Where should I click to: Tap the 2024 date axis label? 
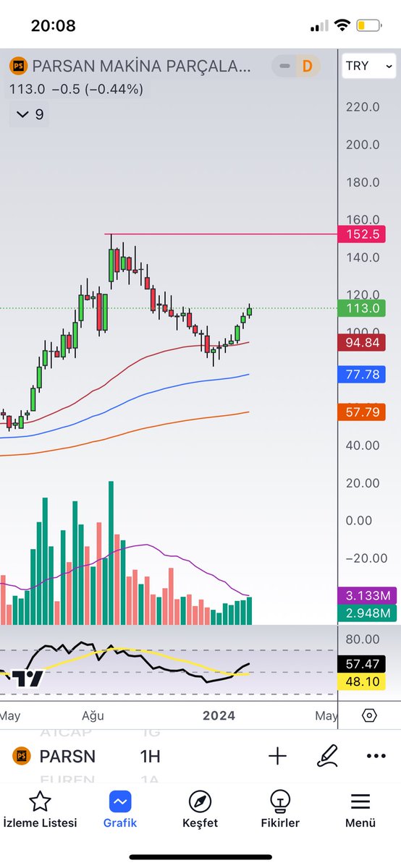(219, 715)
